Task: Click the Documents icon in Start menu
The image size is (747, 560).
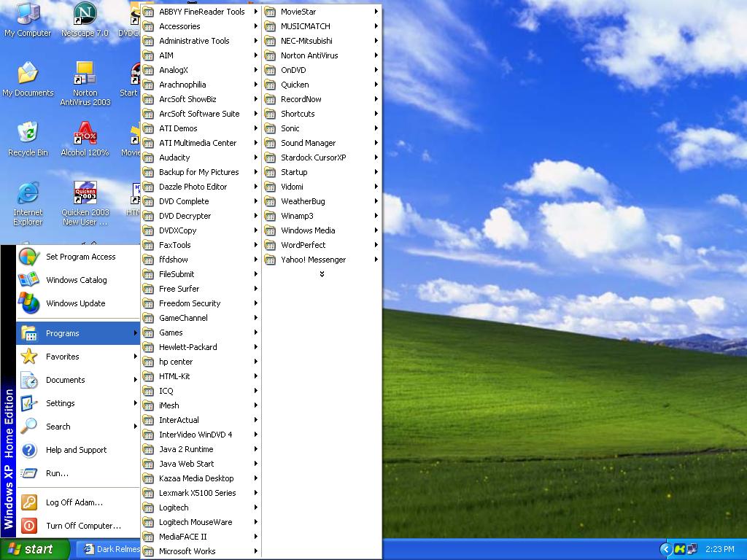Action: tap(29, 380)
